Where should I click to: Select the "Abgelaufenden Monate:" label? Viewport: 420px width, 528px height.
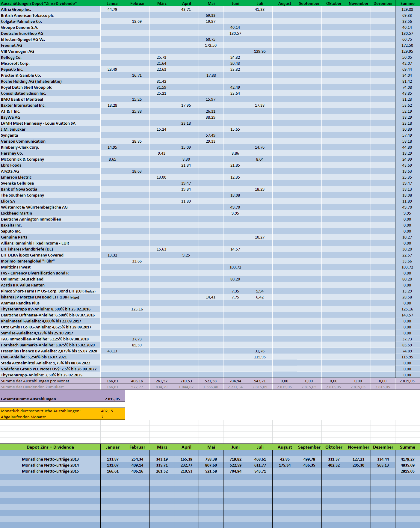tap(24, 417)
